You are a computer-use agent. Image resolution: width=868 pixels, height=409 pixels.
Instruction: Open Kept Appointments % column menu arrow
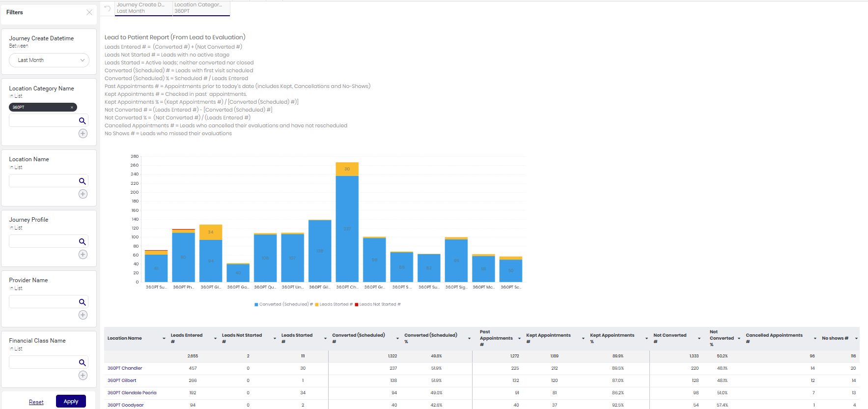coord(646,338)
